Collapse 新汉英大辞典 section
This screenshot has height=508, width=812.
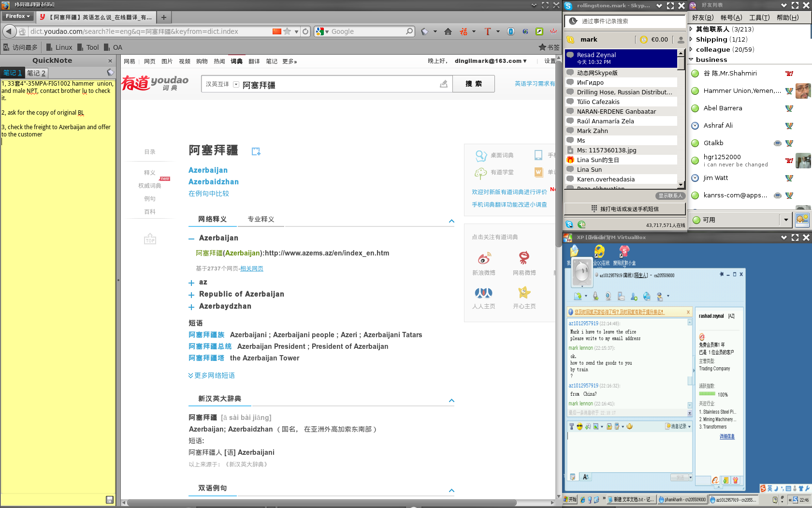(451, 401)
